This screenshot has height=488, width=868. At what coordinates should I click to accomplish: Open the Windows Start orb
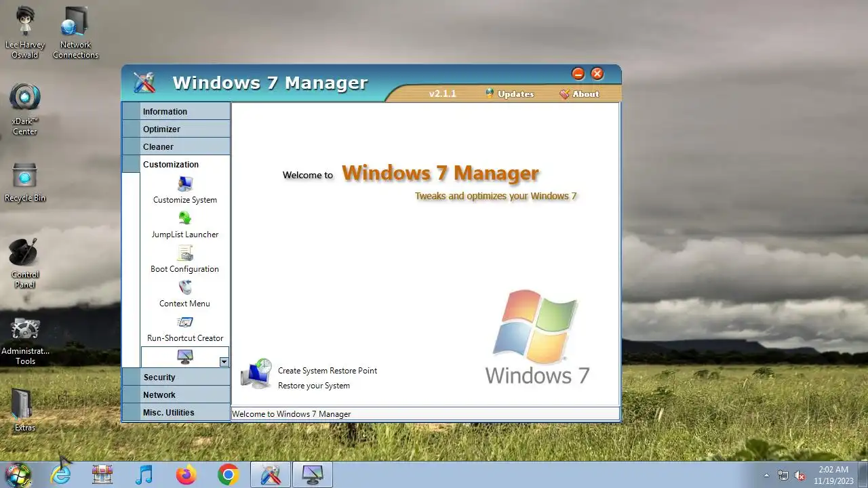tap(18, 474)
